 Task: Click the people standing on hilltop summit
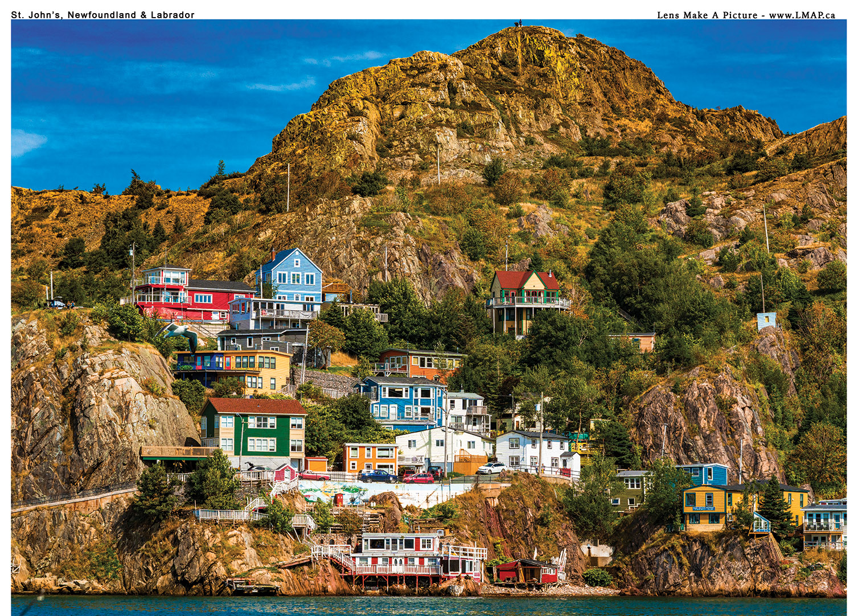click(518, 23)
